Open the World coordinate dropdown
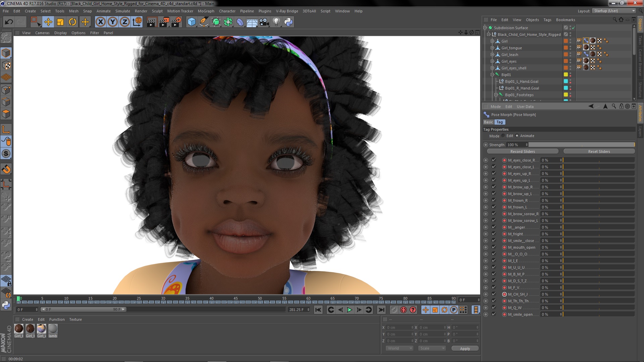The height and width of the screenshot is (362, 644). tap(400, 348)
